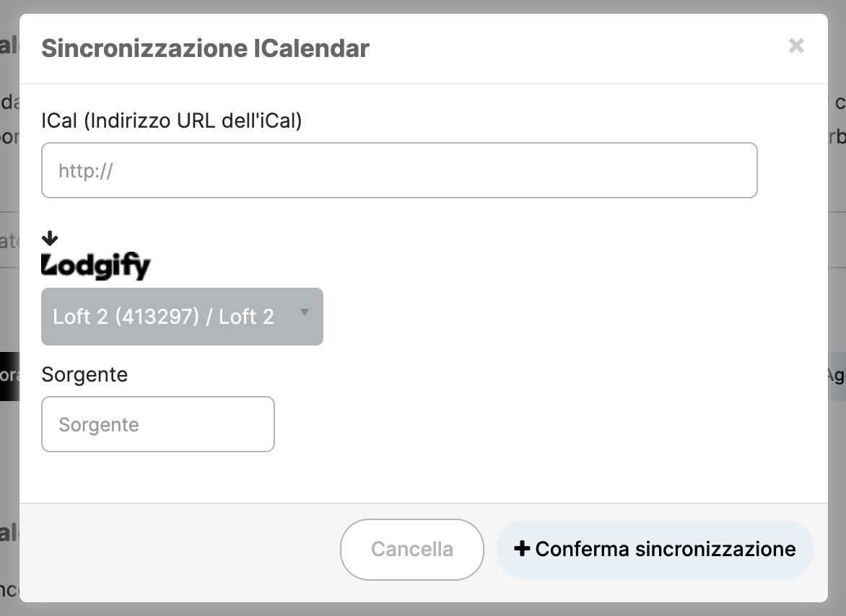
Task: Click the partially hidden Ag button at right
Action: pyautogui.click(x=837, y=377)
